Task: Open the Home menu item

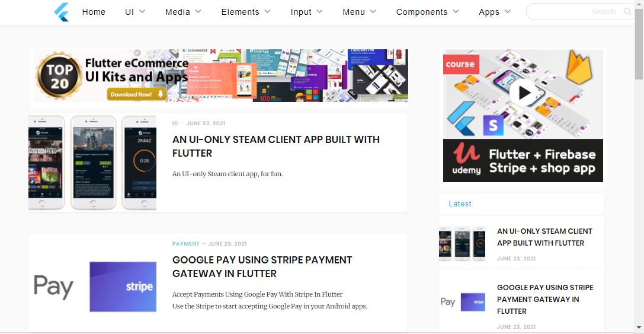Action: coord(94,12)
